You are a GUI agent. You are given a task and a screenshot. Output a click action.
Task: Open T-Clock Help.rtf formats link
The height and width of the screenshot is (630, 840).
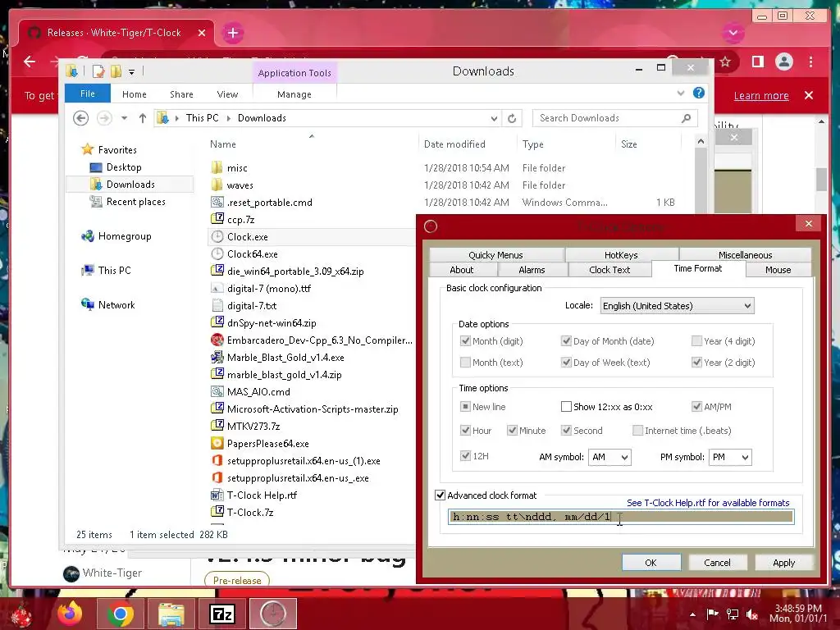tap(708, 503)
